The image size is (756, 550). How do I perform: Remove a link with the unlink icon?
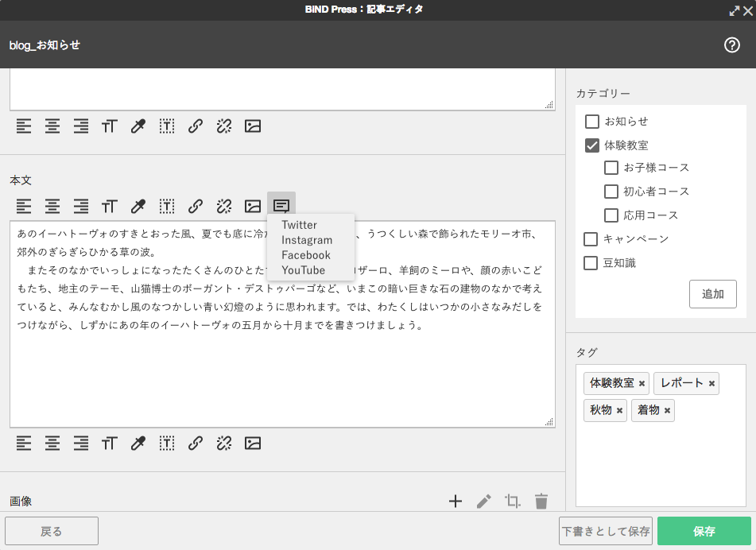[x=223, y=206]
